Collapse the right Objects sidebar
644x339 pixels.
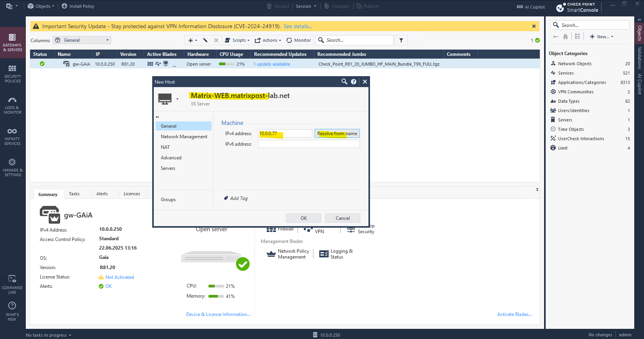[x=639, y=19]
